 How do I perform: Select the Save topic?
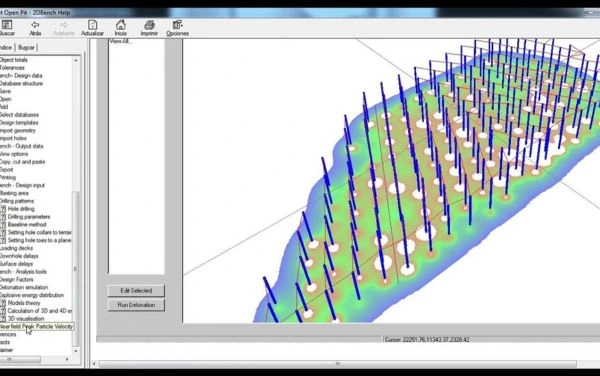tap(5, 91)
